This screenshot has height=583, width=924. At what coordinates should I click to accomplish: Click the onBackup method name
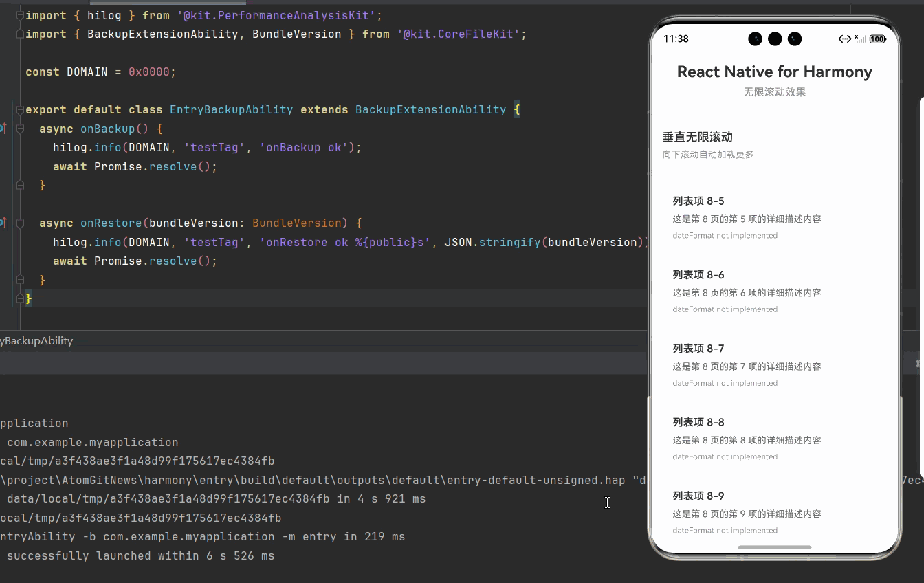[107, 129]
